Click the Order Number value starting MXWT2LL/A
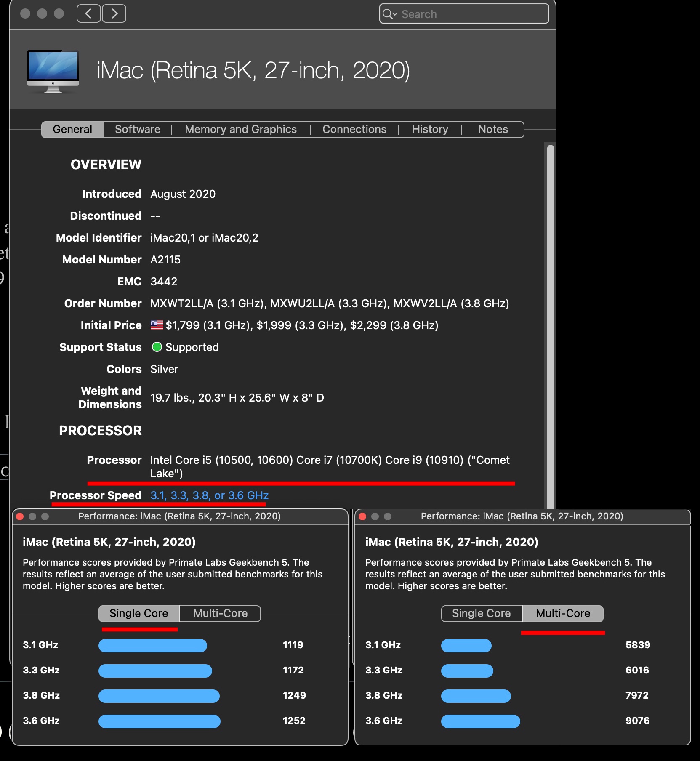Image resolution: width=700 pixels, height=761 pixels. point(330,303)
